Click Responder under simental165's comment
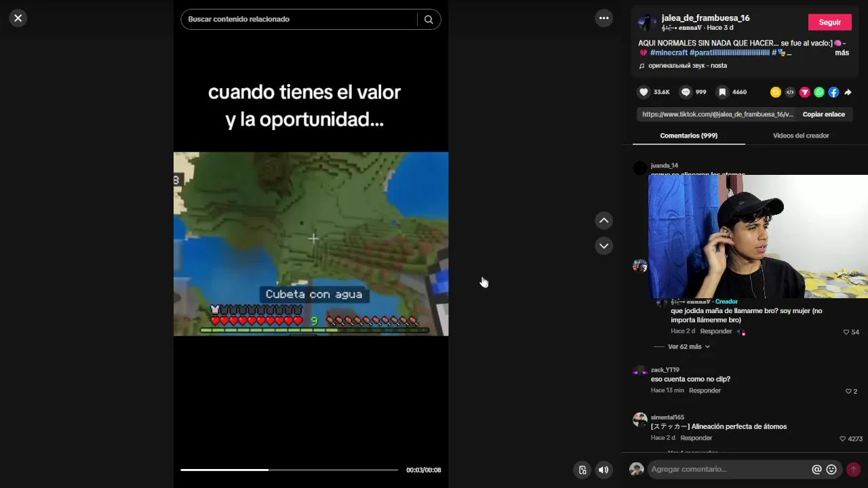868x488 pixels. pyautogui.click(x=696, y=438)
